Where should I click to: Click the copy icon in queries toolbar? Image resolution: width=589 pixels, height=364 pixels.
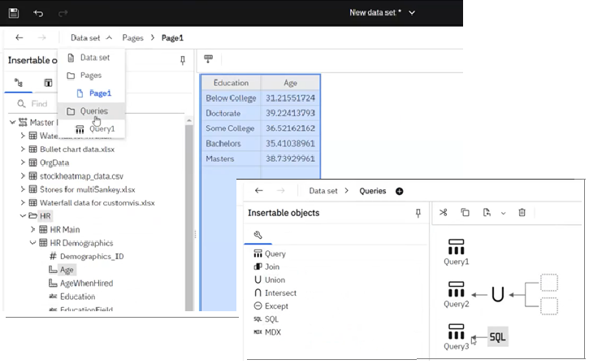(465, 212)
